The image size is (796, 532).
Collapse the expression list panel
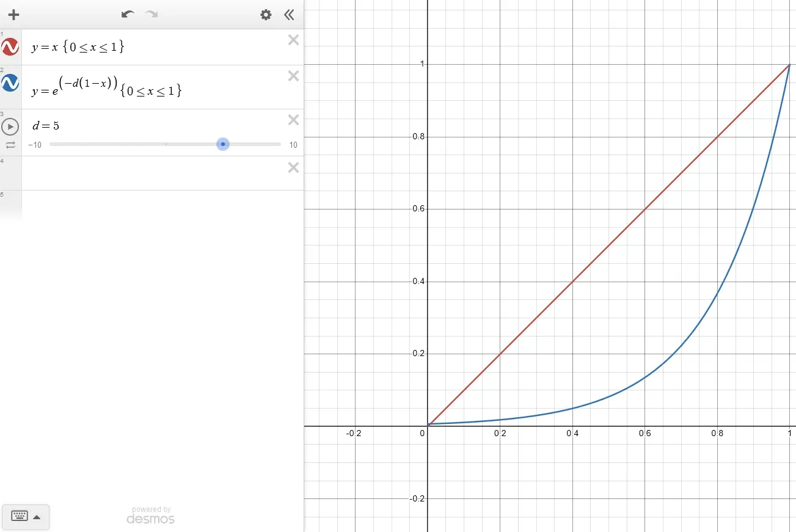pyautogui.click(x=289, y=15)
